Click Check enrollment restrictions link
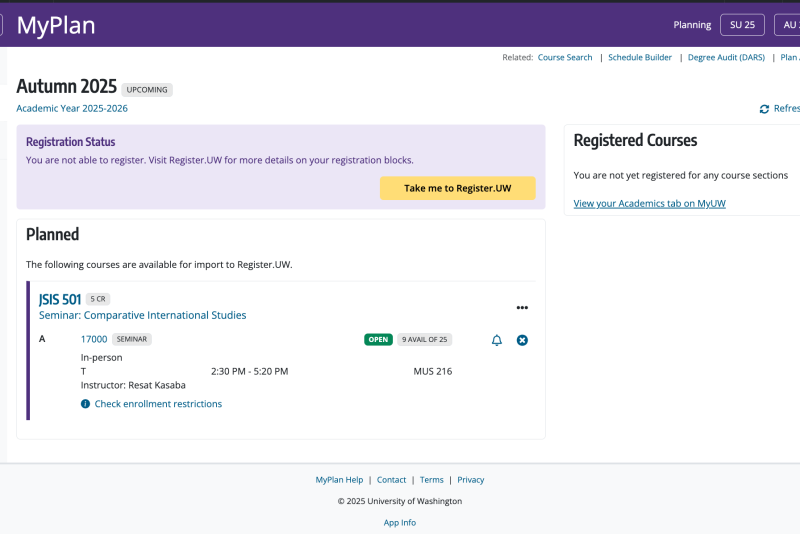Viewport: 800px width, 534px height. pyautogui.click(x=158, y=404)
